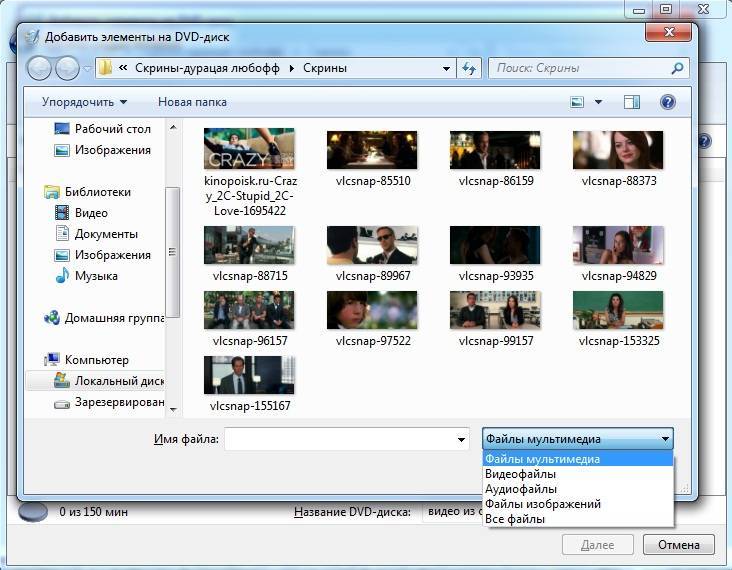Click the change view icon

[x=577, y=102]
